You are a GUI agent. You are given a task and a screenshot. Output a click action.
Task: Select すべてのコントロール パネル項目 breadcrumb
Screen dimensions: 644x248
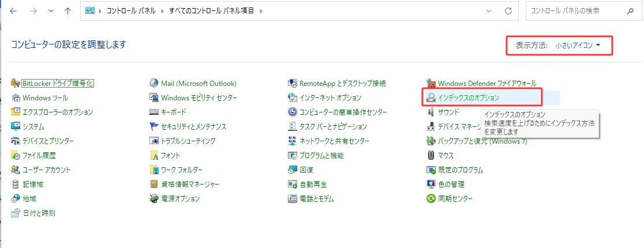[212, 11]
